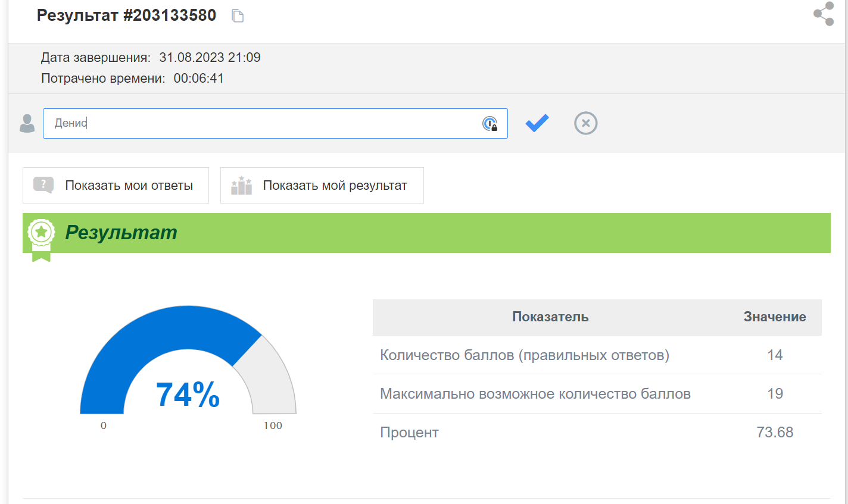Click the podium icon for my result
The height and width of the screenshot is (504, 848).
tap(241, 186)
